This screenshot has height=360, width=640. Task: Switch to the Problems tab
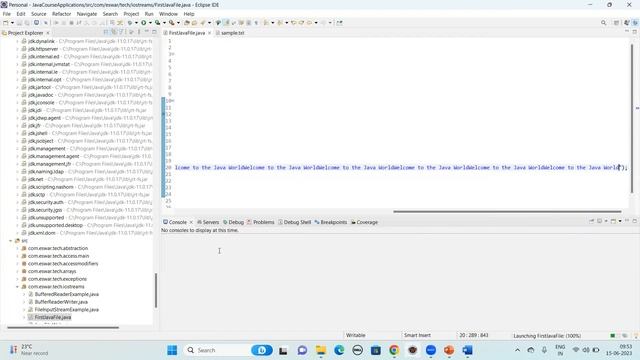click(x=260, y=222)
